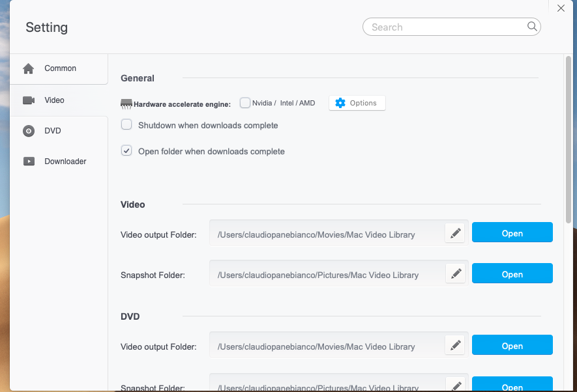
Task: Edit DVD section output folder via pencil icon
Action: click(455, 345)
